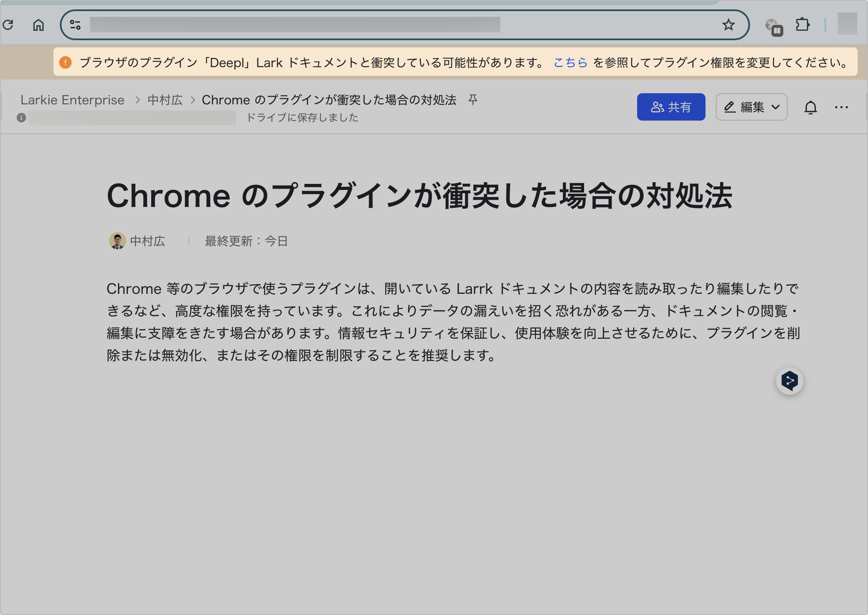The width and height of the screenshot is (868, 615).
Task: Go to browser home page icon
Action: pos(38,25)
